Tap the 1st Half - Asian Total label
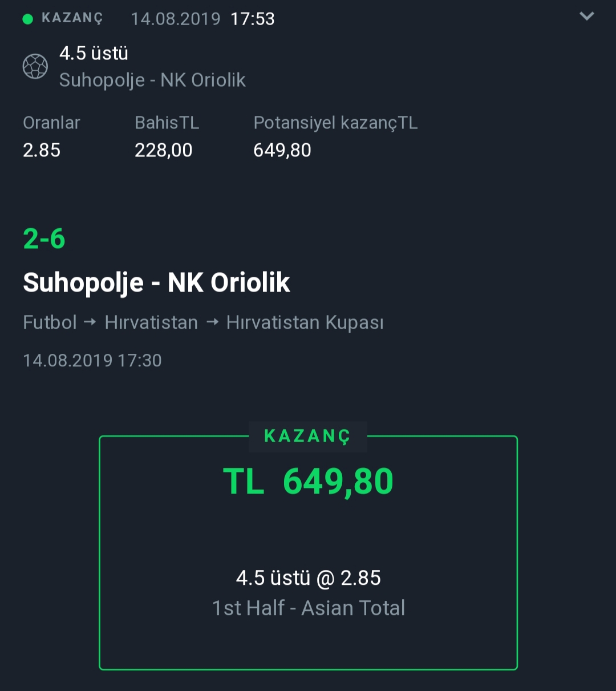 coord(309,608)
